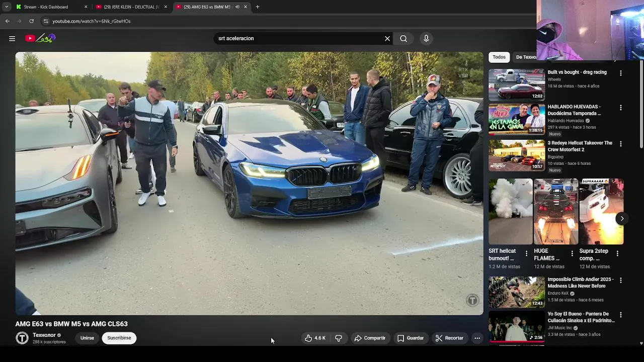Image resolution: width=644 pixels, height=362 pixels.
Task: Open 3 Redeye Hellcat Takeover thumbnail
Action: (517, 155)
